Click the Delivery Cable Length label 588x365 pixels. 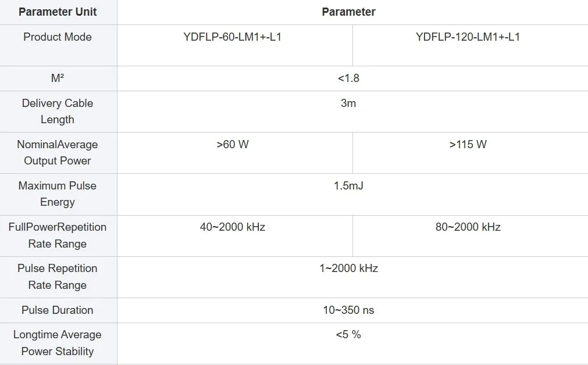58,111
